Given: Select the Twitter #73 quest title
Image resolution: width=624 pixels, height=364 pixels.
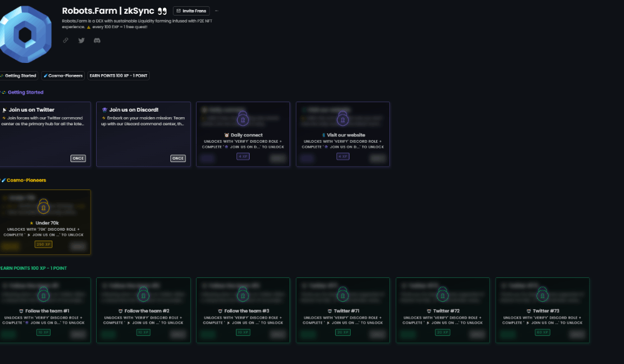Looking at the screenshot, I should [x=546, y=311].
